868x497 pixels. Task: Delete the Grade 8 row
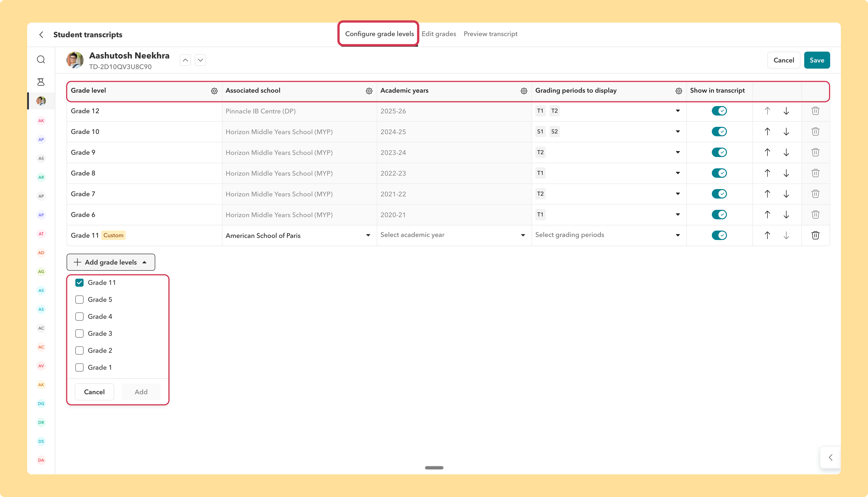point(815,173)
